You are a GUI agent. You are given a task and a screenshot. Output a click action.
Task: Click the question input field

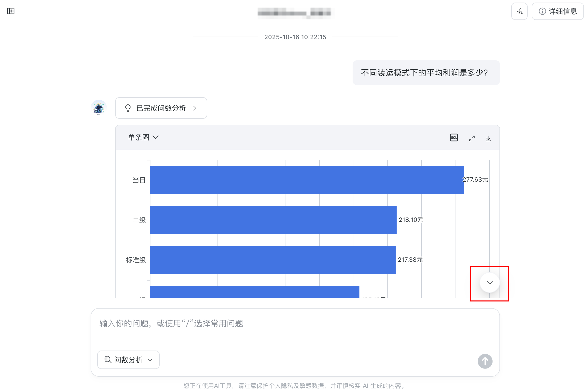(256, 323)
